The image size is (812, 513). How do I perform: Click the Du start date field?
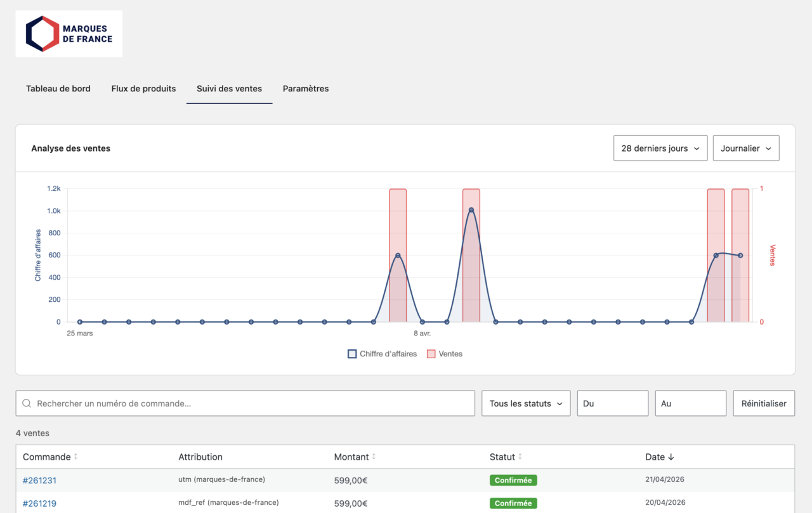613,403
